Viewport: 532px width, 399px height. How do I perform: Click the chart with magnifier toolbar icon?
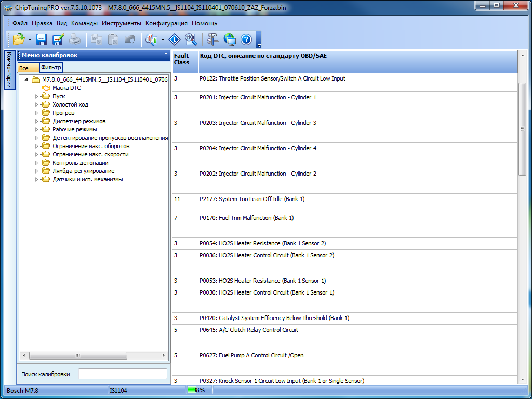click(x=152, y=39)
